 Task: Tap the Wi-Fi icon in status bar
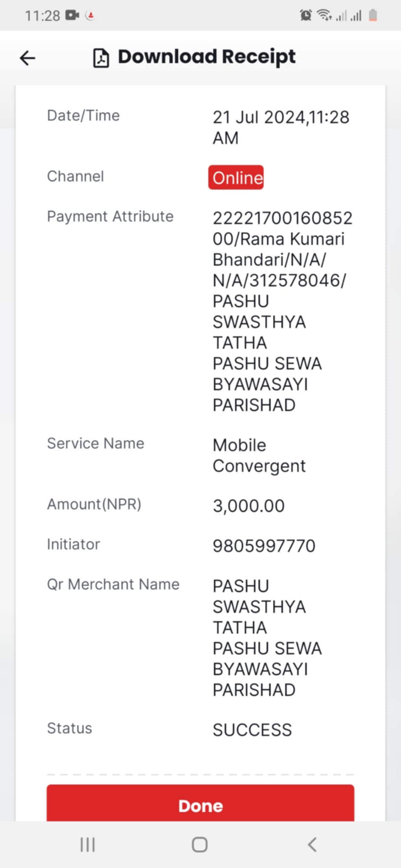point(325,15)
